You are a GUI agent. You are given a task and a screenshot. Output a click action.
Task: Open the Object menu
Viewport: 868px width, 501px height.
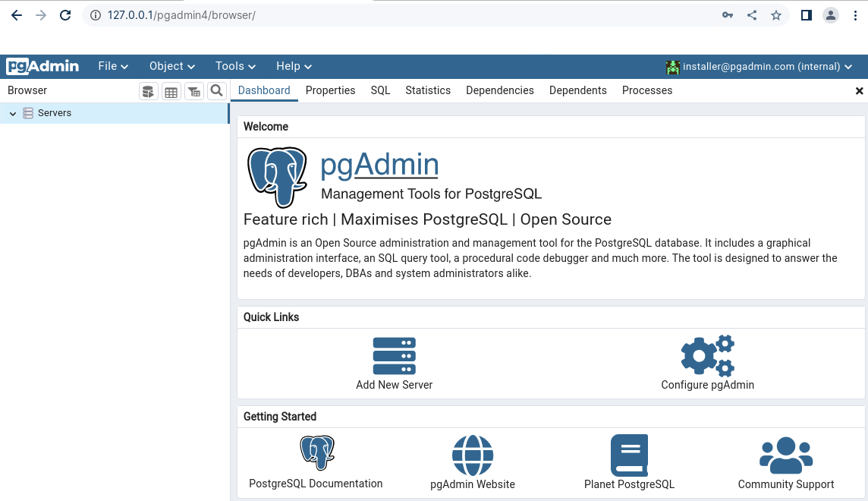[171, 66]
